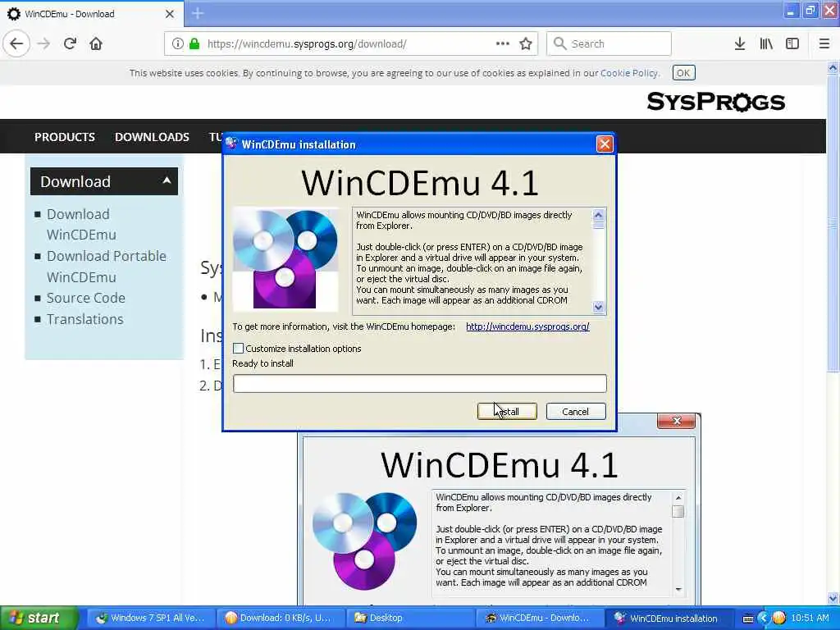Click the red close icon on background screenshot
Viewport: 840px width, 630px height.
676,421
